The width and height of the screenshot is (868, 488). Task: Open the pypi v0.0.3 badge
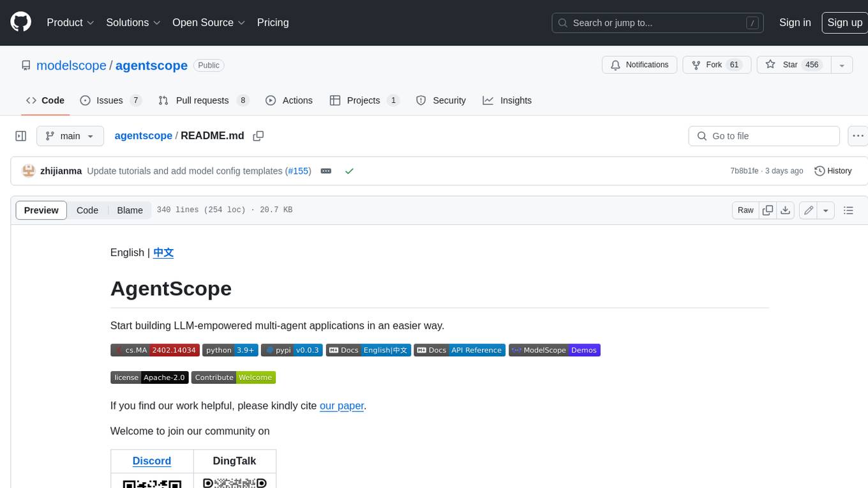tap(292, 350)
